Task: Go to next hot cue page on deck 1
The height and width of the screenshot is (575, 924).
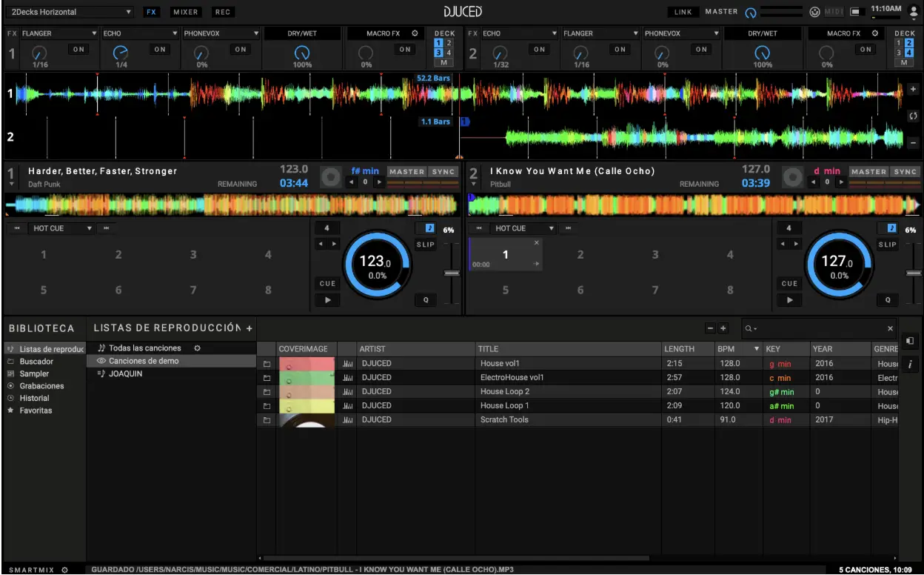Action: (107, 228)
